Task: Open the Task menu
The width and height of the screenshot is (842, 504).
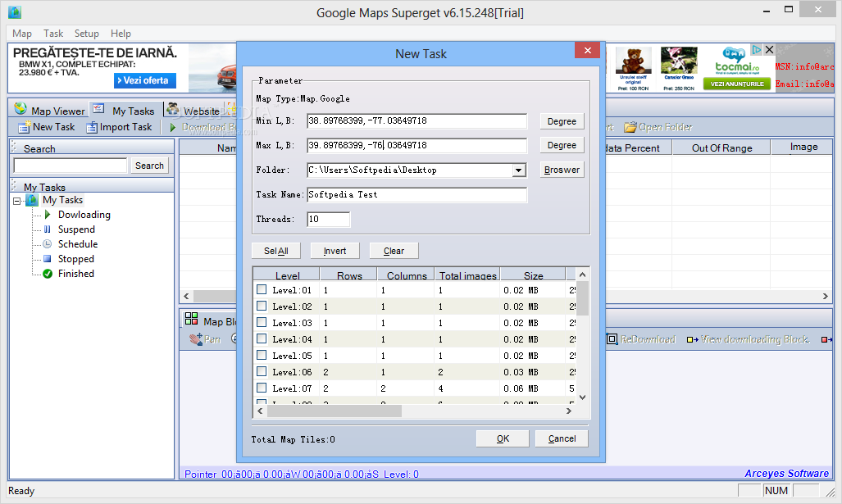Action: pos(53,34)
